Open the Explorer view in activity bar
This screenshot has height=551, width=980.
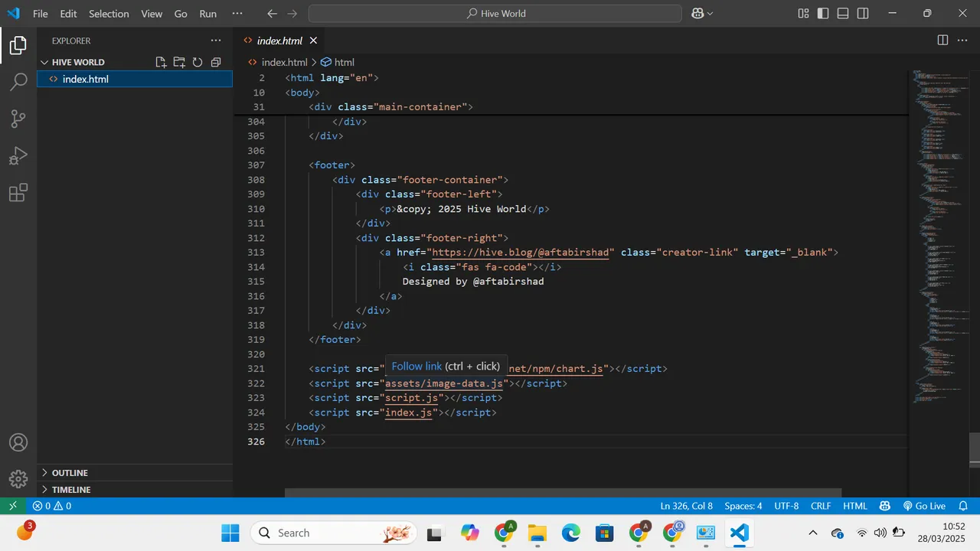18,46
